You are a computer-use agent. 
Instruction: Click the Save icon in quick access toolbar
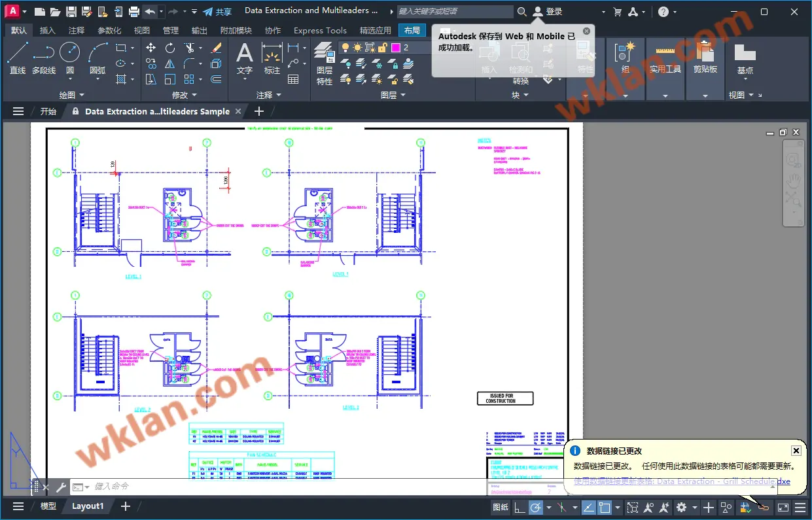click(x=71, y=12)
